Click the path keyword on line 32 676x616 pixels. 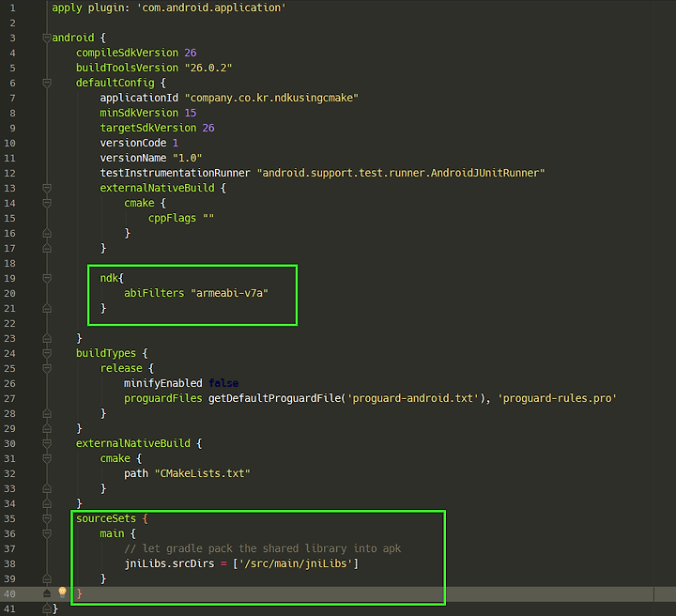(136, 473)
